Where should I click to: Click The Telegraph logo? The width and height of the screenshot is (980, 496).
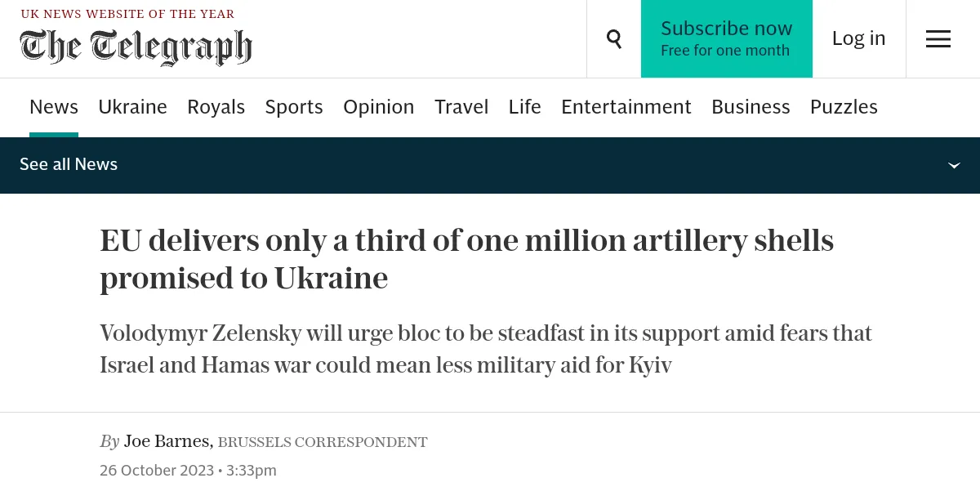(136, 47)
